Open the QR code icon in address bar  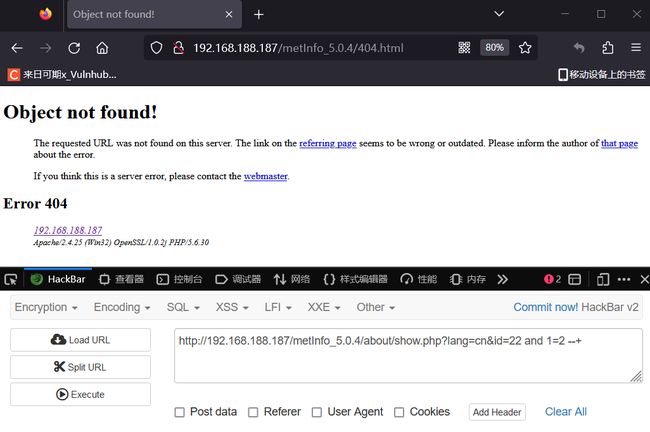464,48
